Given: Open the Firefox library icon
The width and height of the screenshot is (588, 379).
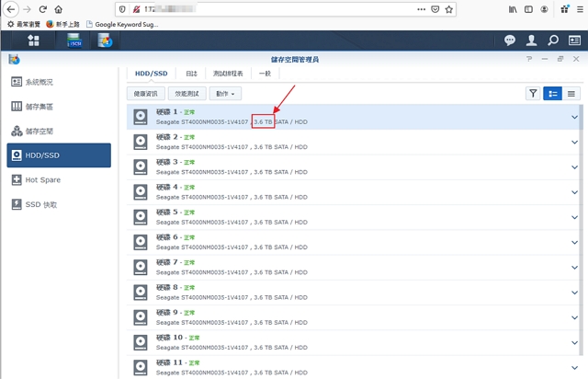Looking at the screenshot, I should 513,9.
